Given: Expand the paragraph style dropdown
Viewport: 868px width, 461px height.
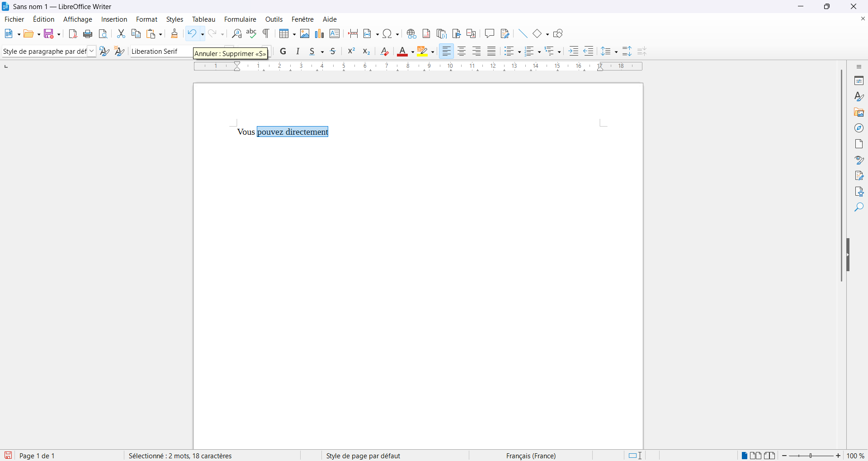Looking at the screenshot, I should pos(92,52).
